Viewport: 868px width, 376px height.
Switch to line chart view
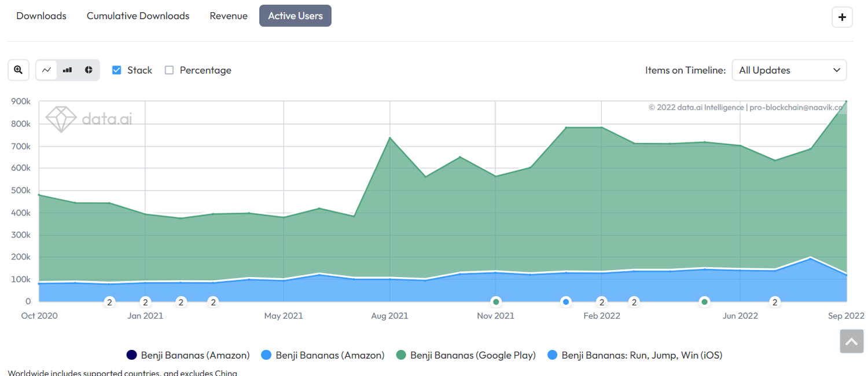tap(47, 70)
